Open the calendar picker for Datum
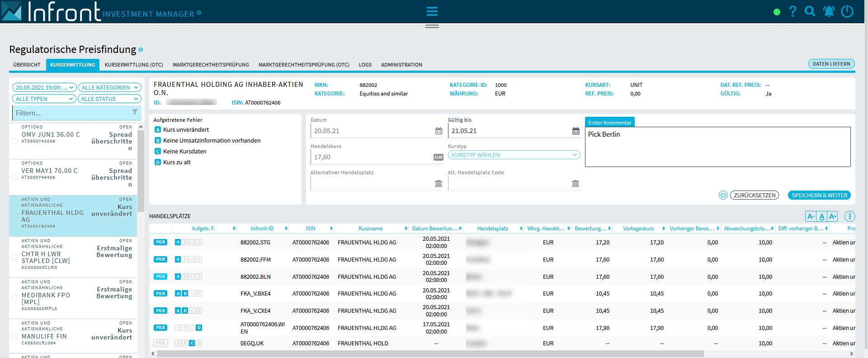868x358 pixels. tap(439, 131)
